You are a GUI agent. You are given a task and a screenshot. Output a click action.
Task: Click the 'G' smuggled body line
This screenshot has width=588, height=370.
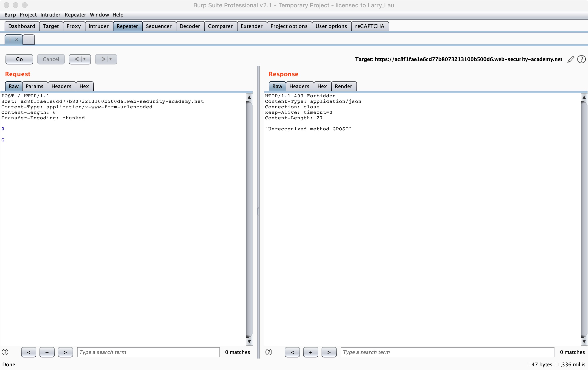[3, 140]
